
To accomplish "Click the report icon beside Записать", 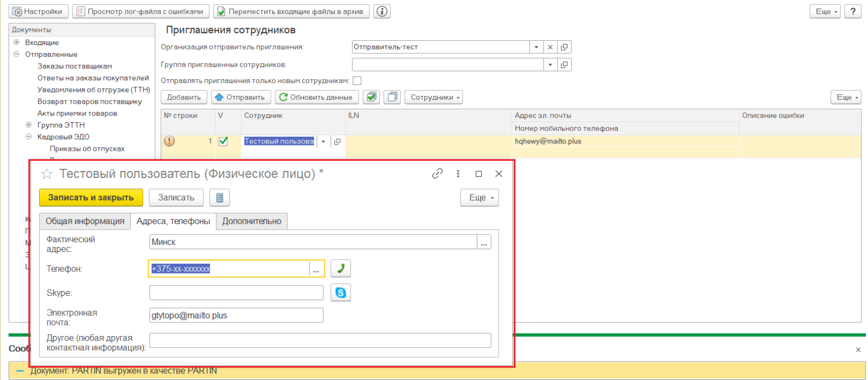I will click(219, 198).
